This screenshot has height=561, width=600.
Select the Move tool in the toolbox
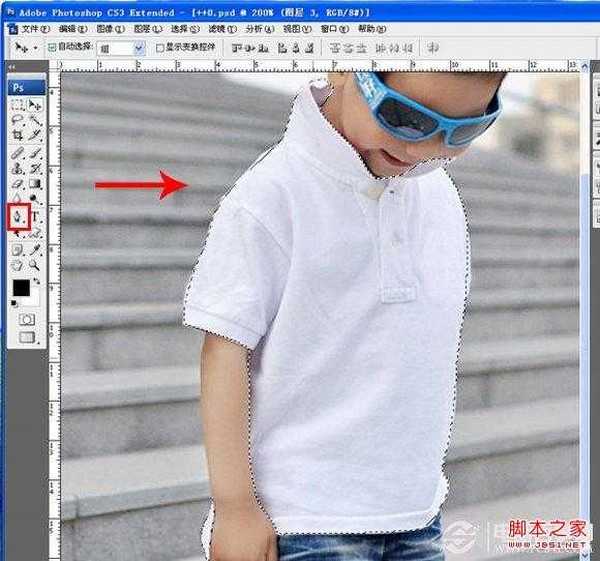point(35,104)
